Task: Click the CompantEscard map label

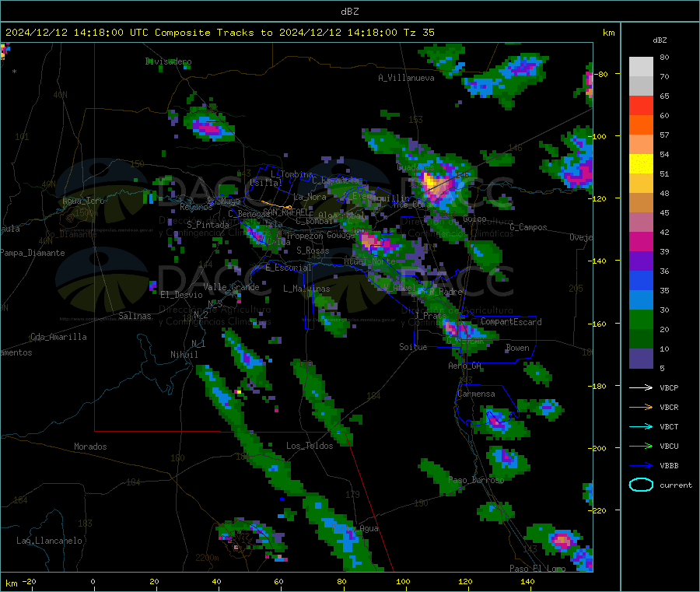Action: pos(511,321)
